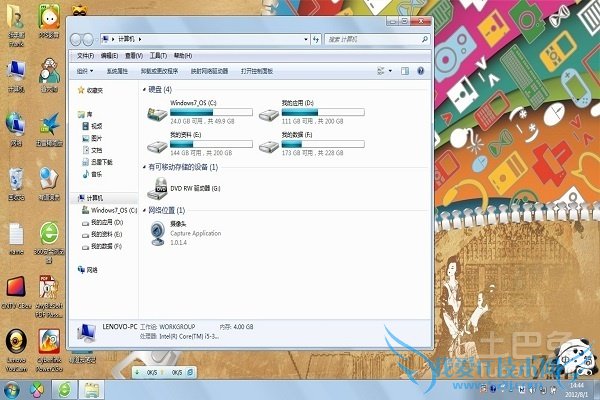The width and height of the screenshot is (600, 400).
Task: Select the 我的数据 (F:) drive icon
Action: pos(269,146)
